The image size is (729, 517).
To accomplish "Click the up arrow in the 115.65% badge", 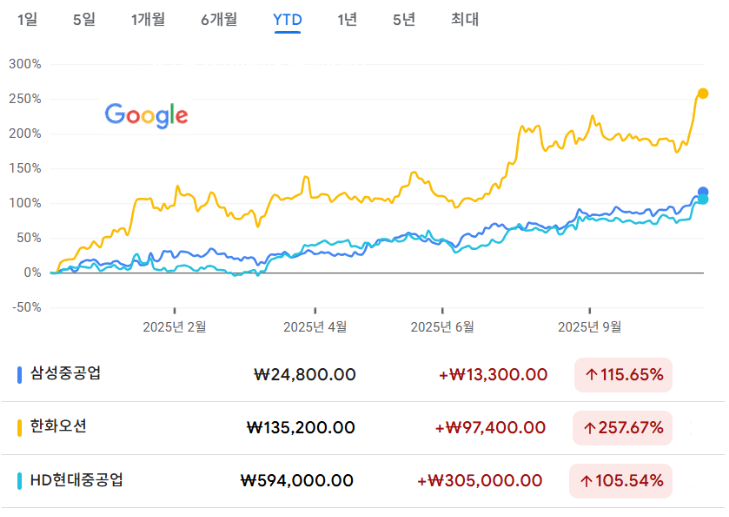I will (591, 375).
